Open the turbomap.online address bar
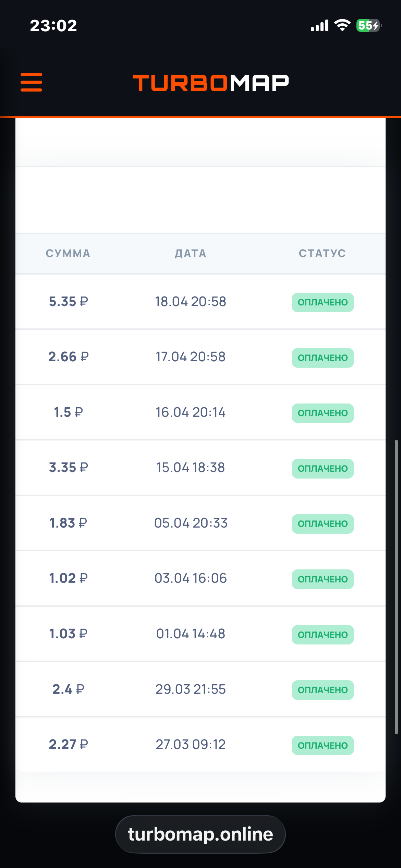Screen dimensions: 401x868 click(x=200, y=834)
